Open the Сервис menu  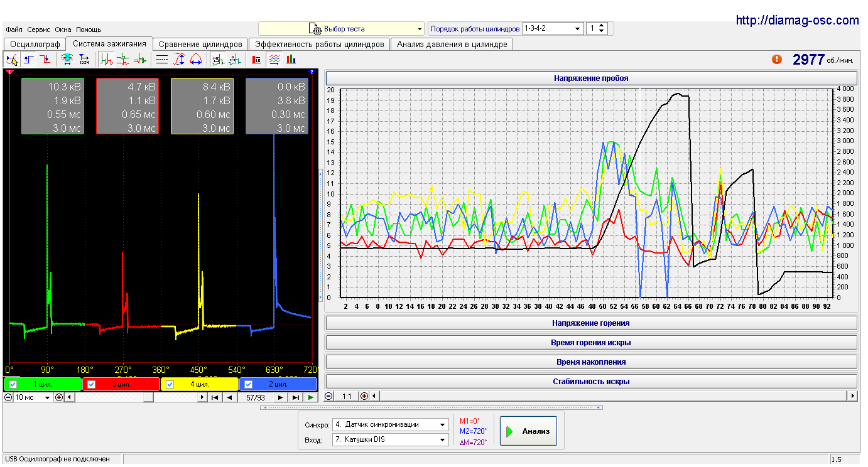[39, 30]
